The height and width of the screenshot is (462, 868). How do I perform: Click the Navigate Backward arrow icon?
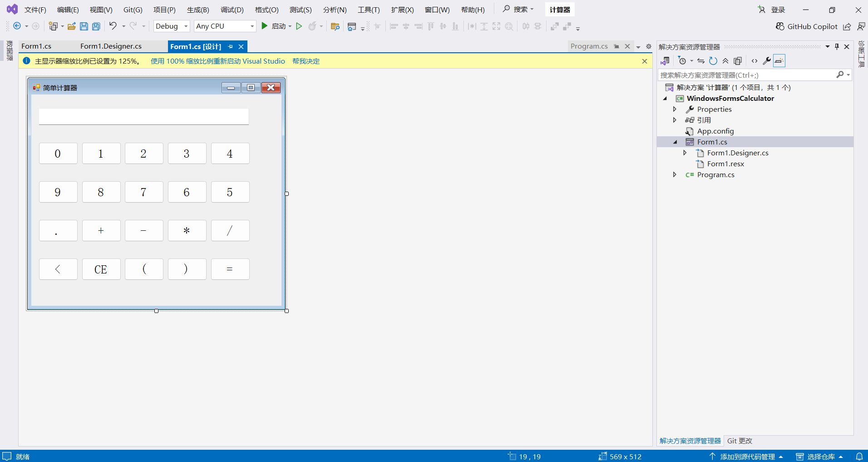point(17,26)
